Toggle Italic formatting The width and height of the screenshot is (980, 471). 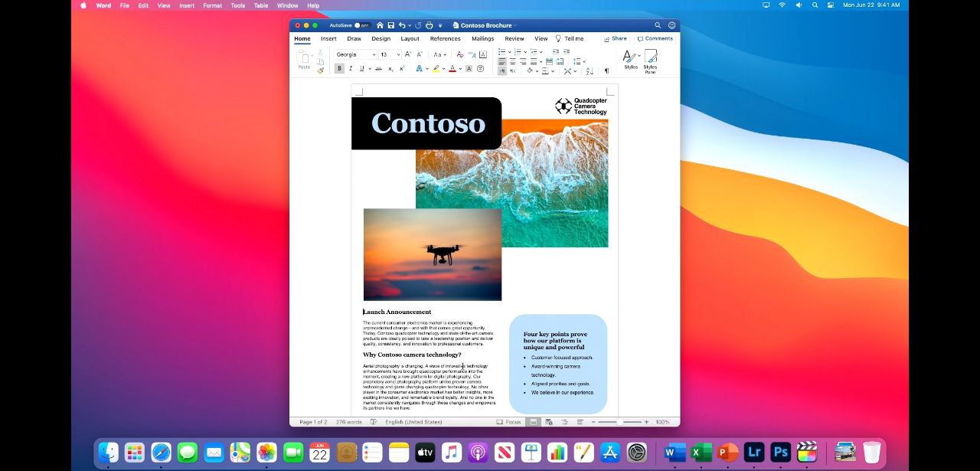coord(351,69)
